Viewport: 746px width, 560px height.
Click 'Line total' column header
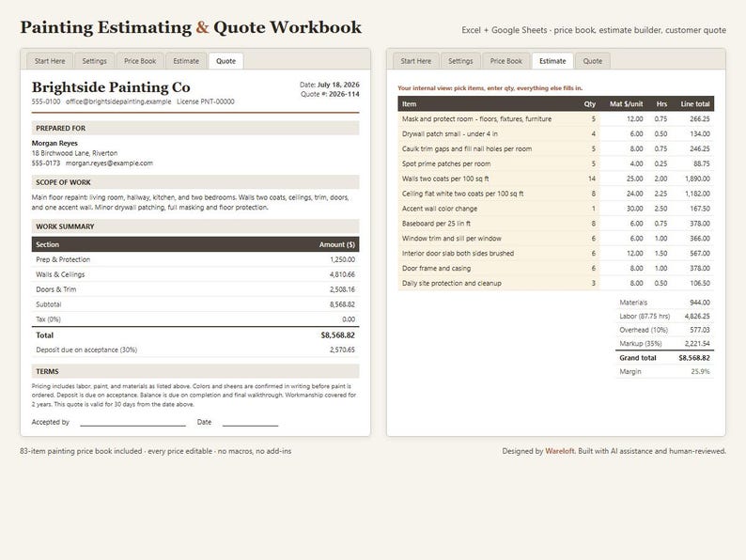pos(695,103)
